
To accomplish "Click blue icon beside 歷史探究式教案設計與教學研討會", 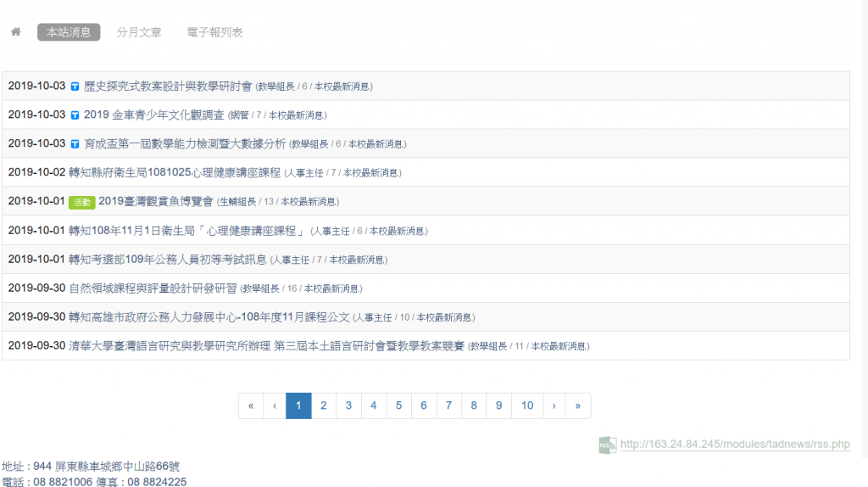I will pyautogui.click(x=75, y=87).
